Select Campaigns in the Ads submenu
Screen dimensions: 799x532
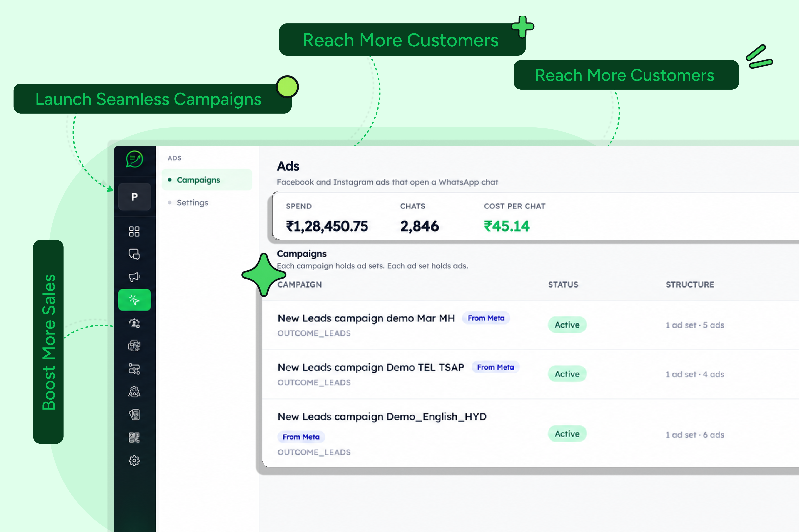(207, 180)
